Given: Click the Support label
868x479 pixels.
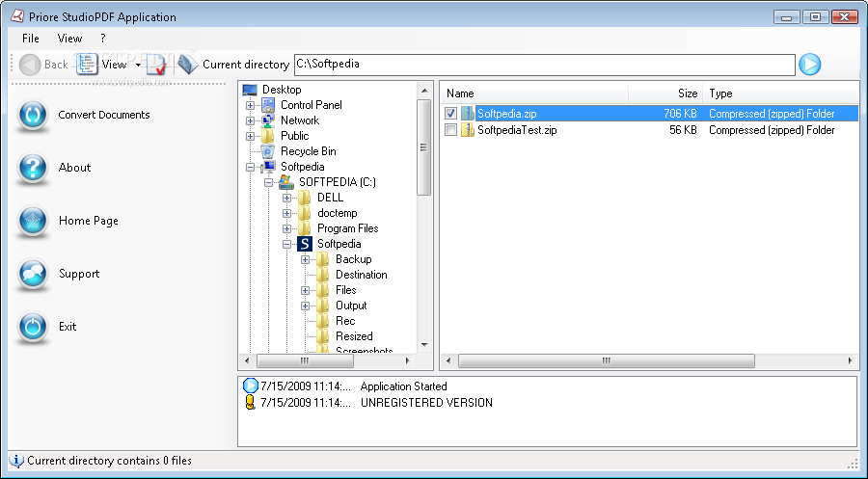Looking at the screenshot, I should (79, 274).
